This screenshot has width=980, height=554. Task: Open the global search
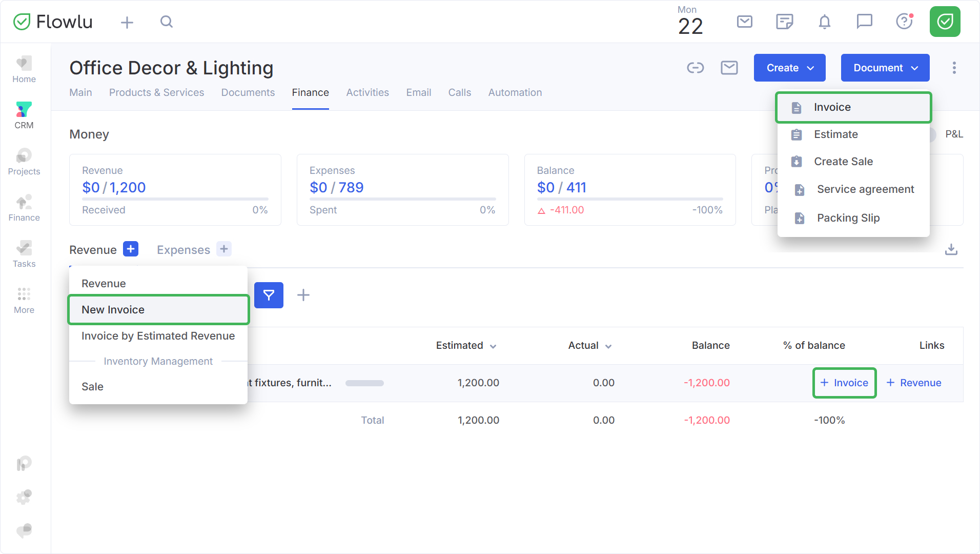(x=167, y=22)
